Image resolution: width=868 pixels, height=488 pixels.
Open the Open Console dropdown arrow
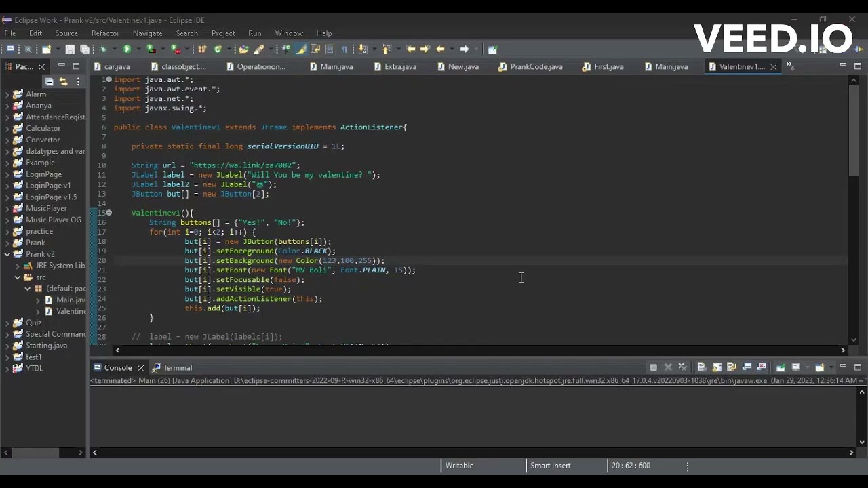831,367
